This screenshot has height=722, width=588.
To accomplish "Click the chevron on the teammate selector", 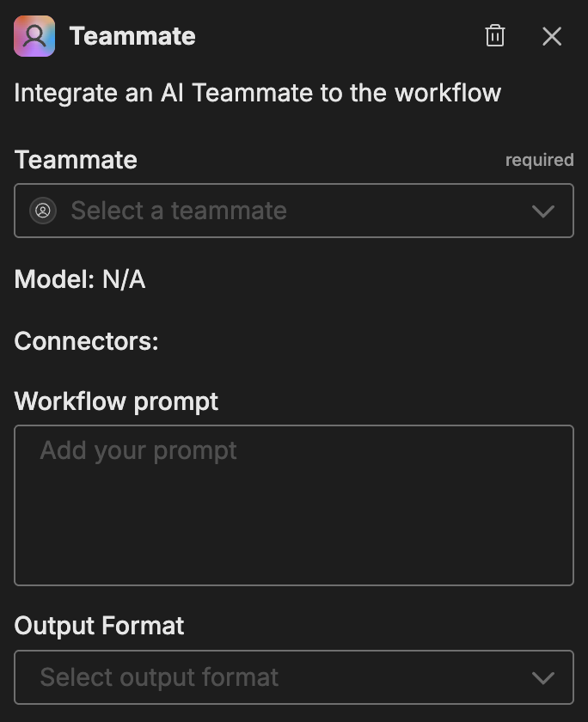I will (x=544, y=211).
